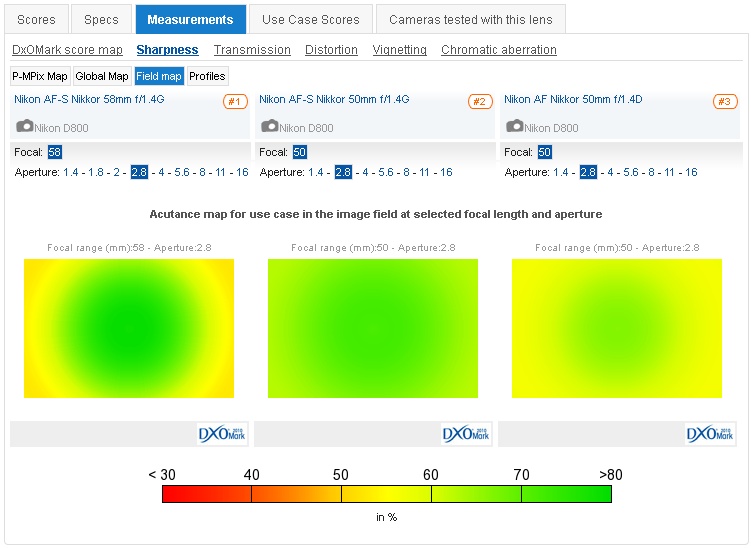Set AF-S 50mm f/1.4G aperture to 8

pos(407,172)
